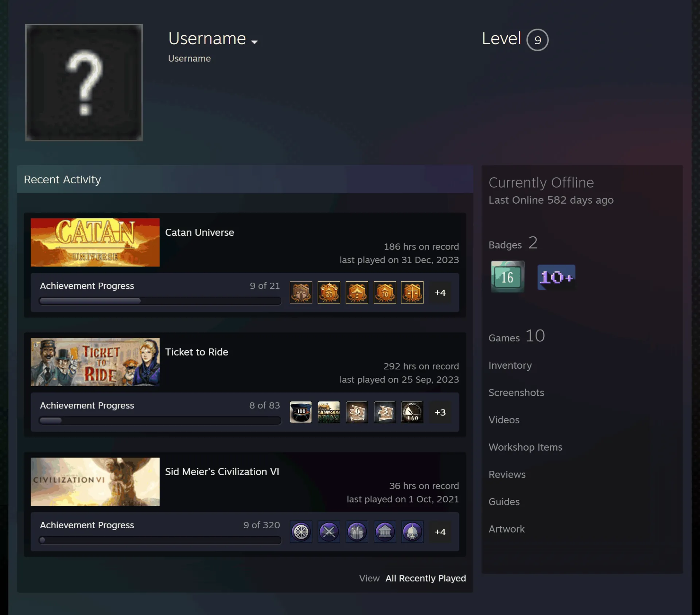This screenshot has height=615, width=700.
Task: Open the Badges 2 link
Action: 513,243
